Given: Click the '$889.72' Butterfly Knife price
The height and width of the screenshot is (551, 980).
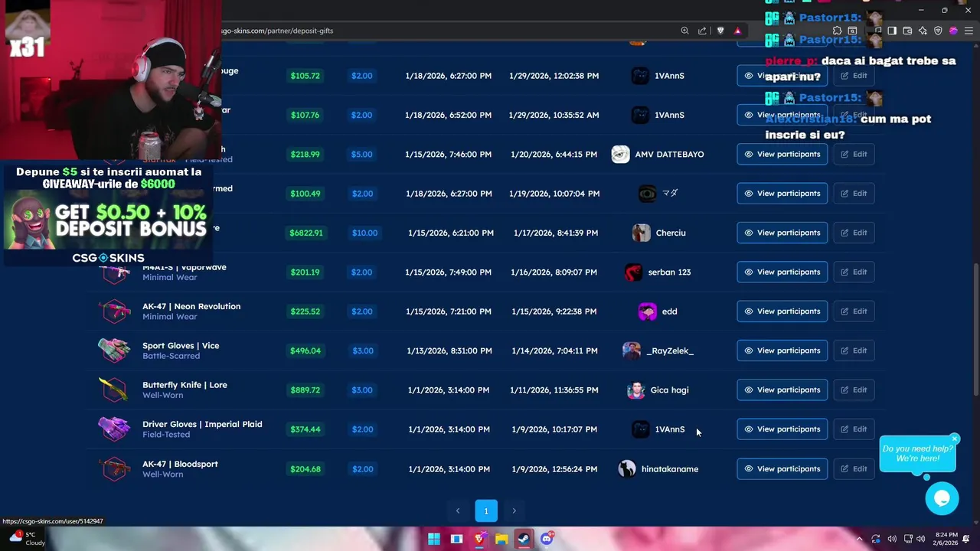Looking at the screenshot, I should (305, 390).
